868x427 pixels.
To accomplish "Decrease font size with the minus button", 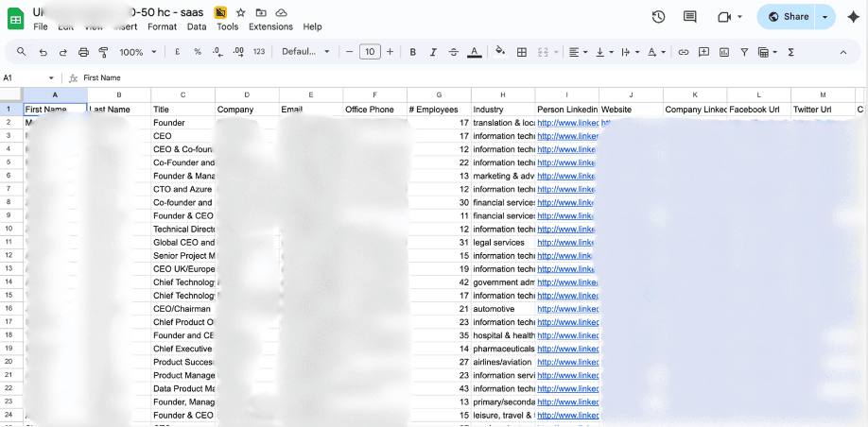I will tap(349, 52).
